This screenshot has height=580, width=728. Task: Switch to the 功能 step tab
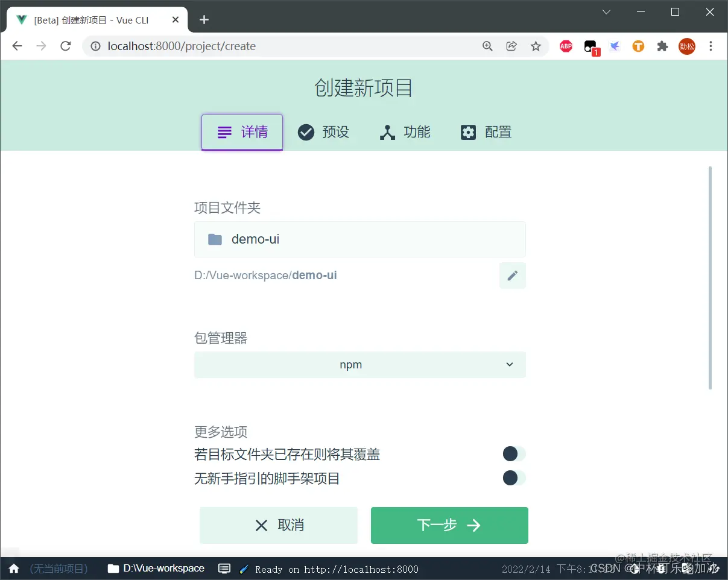tap(405, 131)
